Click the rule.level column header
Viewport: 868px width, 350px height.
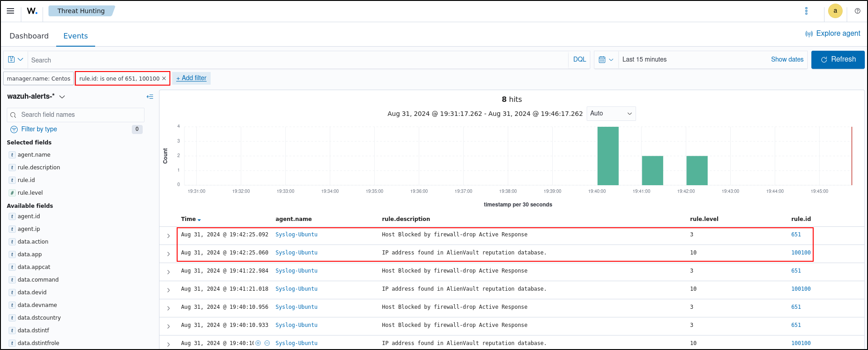click(704, 219)
